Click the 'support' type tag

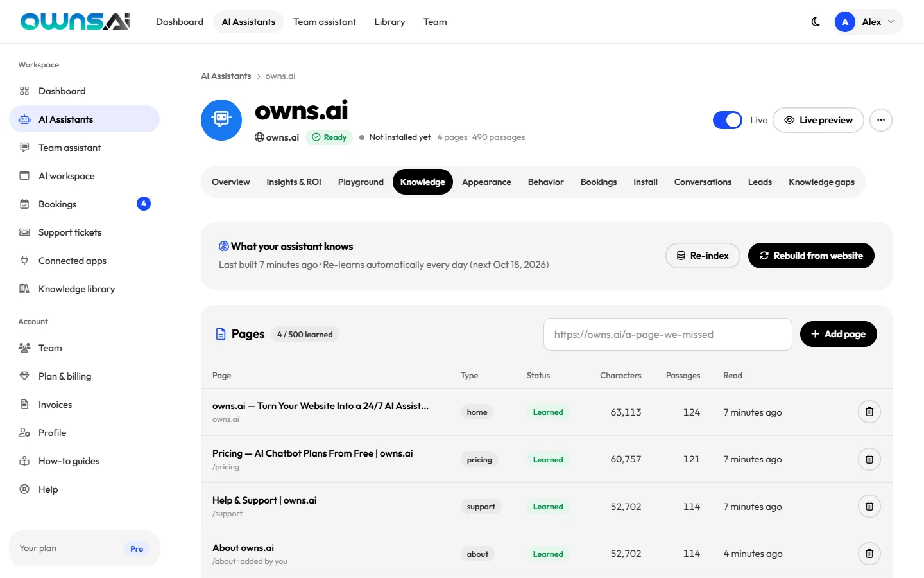coord(481,507)
